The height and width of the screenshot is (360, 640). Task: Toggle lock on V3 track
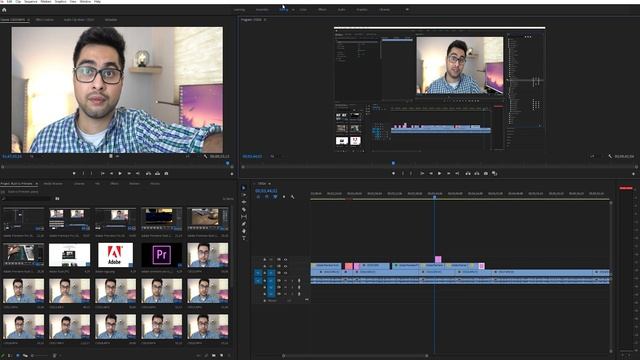click(264, 260)
